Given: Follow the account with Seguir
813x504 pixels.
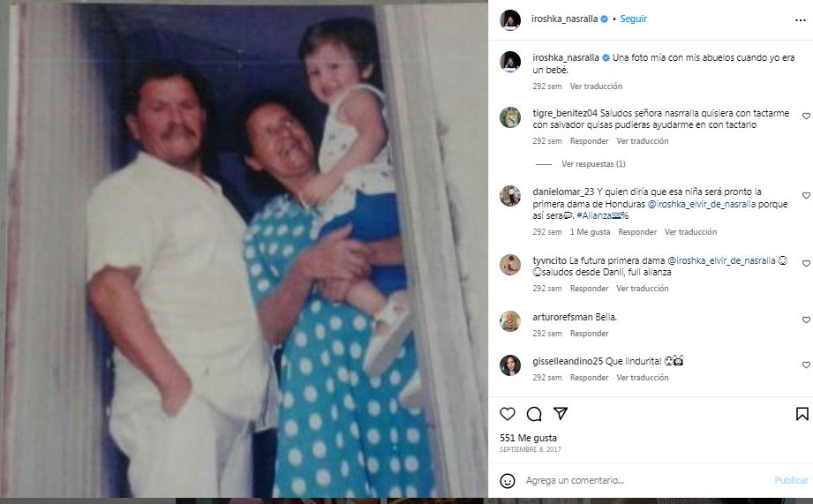Looking at the screenshot, I should tap(633, 19).
